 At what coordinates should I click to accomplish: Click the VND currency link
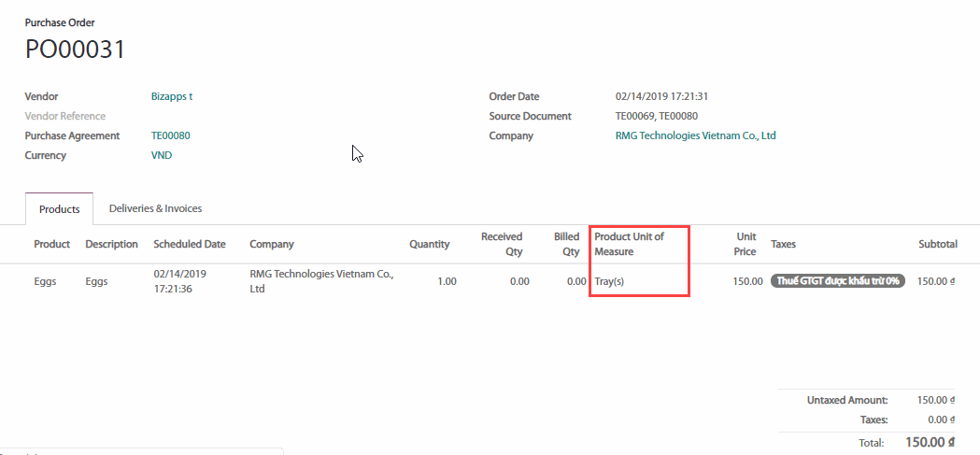click(x=162, y=155)
